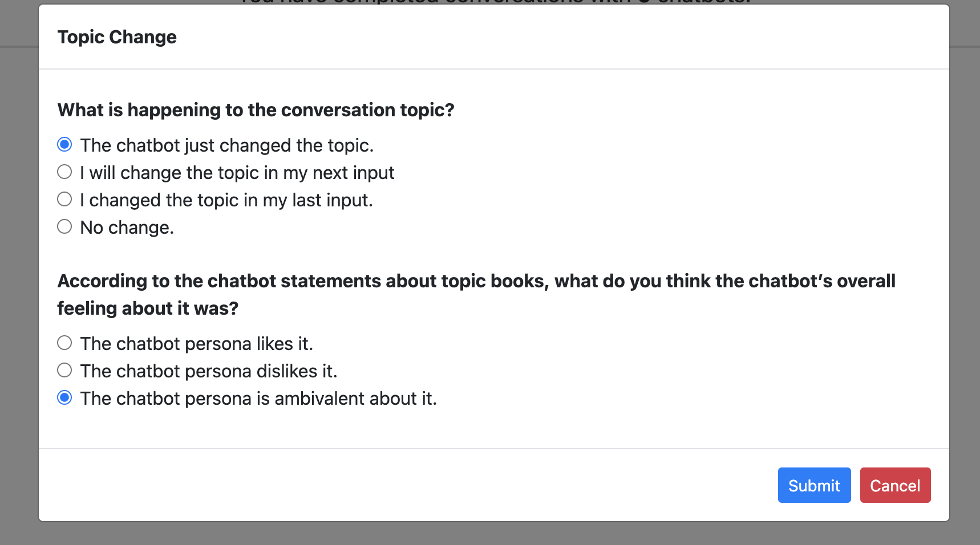The width and height of the screenshot is (980, 545).
Task: Click the label text 'The chatbot persona dislikes it.'
Action: click(x=209, y=371)
